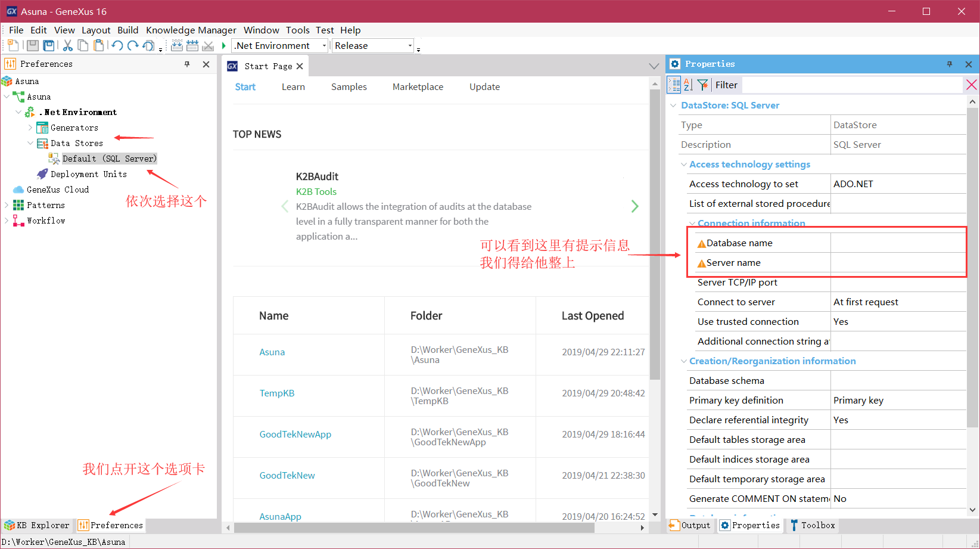Click the green Run play icon

point(223,45)
